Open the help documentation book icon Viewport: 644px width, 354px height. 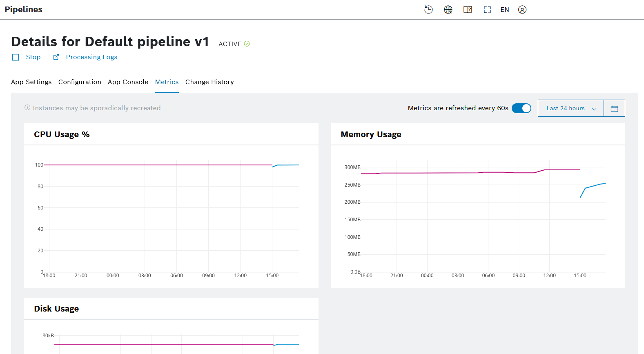point(468,10)
